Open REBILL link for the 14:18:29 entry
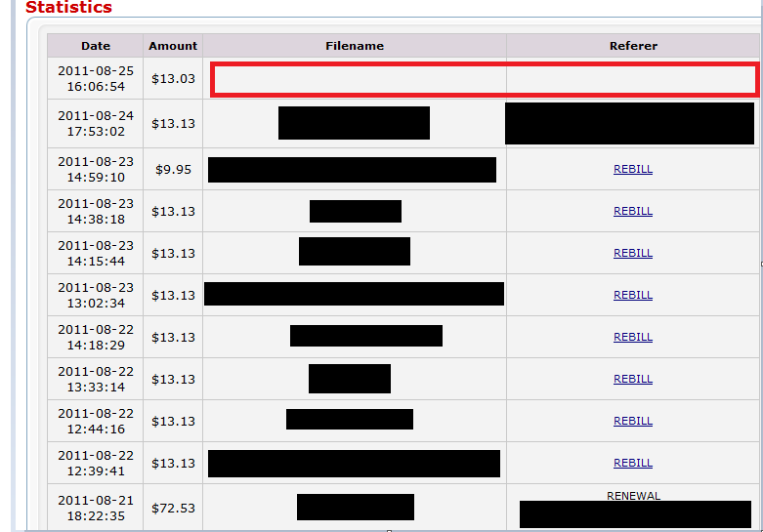 pos(633,337)
